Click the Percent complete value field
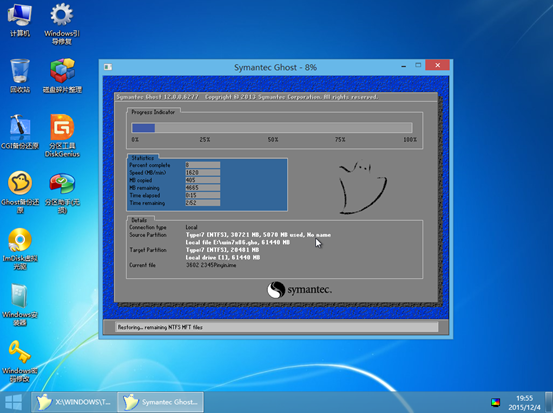The height and width of the screenshot is (413, 553). click(203, 165)
